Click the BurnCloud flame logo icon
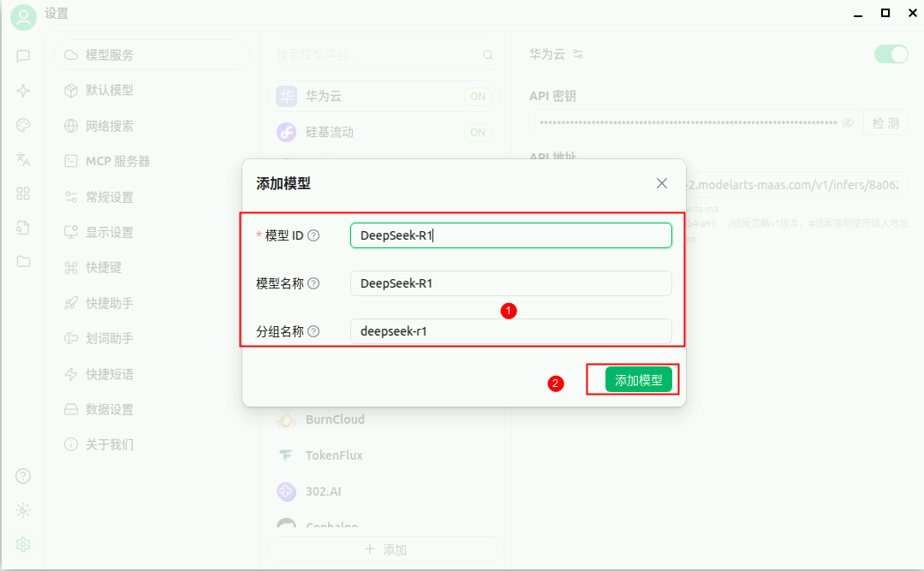 286,419
